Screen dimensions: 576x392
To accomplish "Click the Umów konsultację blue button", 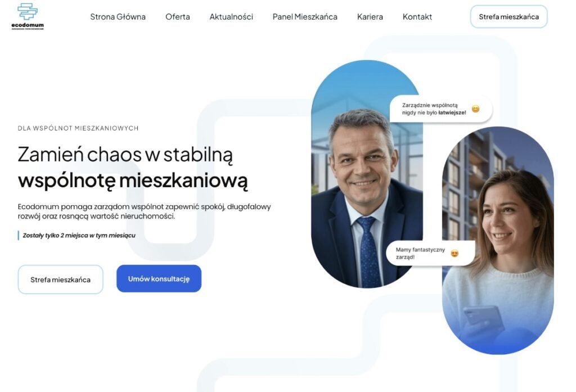I will [159, 278].
